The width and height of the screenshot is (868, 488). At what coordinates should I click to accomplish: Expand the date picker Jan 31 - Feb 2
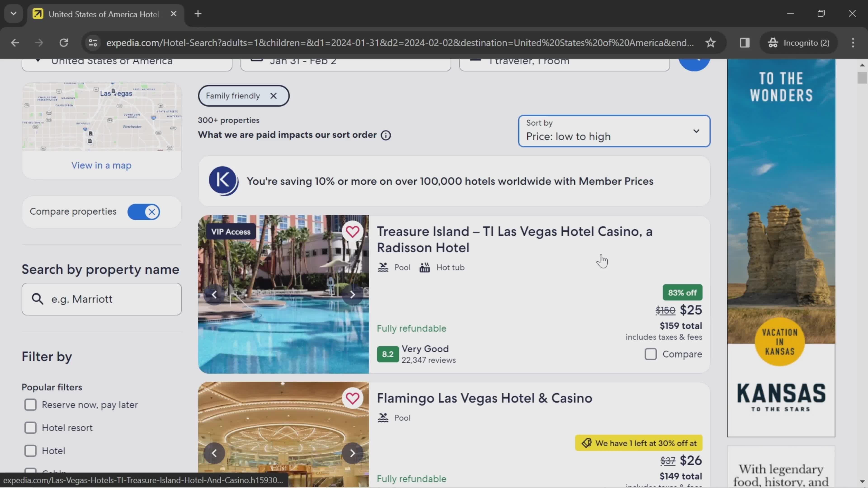(346, 60)
